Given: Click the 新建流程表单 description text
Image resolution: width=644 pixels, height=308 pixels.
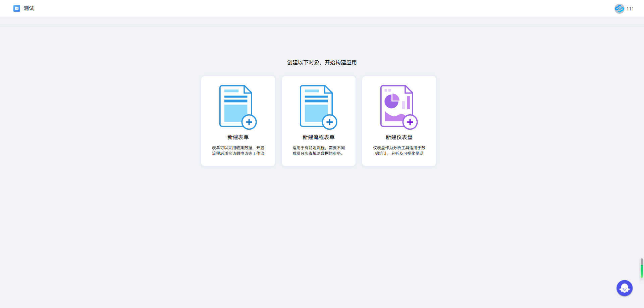Looking at the screenshot, I should pos(318,150).
